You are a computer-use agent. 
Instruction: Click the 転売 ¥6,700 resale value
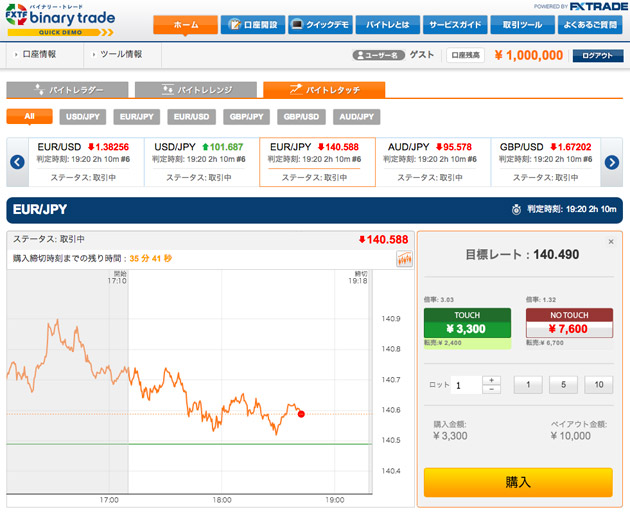coord(545,343)
